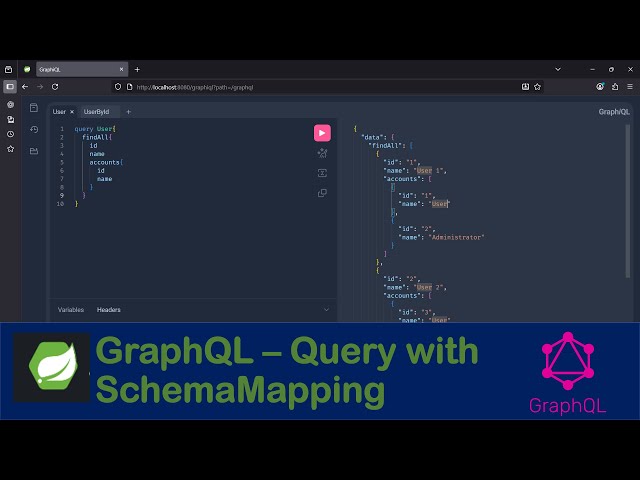Go back in browser history

click(x=25, y=87)
